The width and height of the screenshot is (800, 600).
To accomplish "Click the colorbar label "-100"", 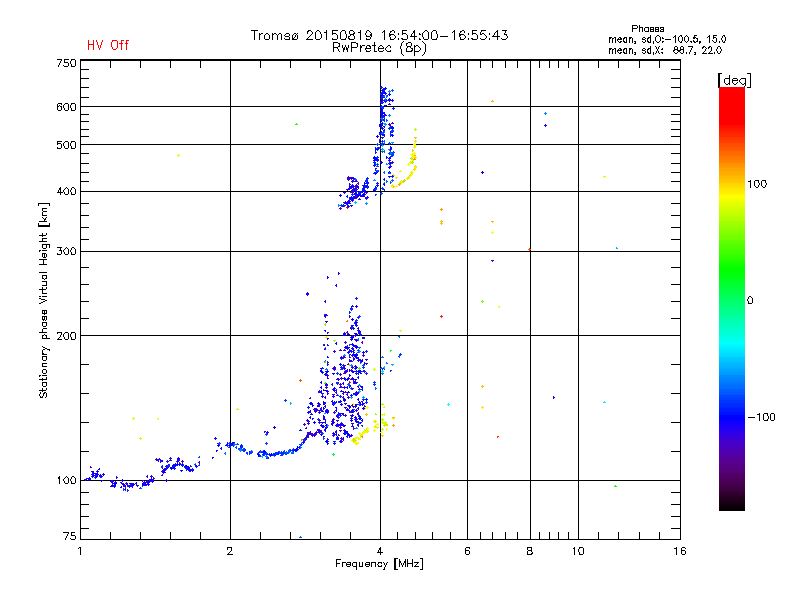I will [761, 417].
